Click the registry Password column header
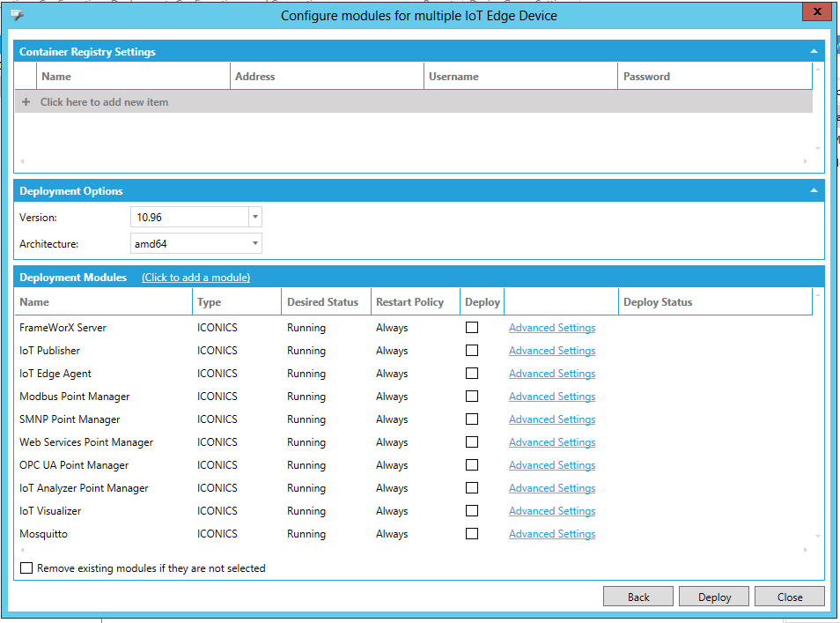 point(715,76)
